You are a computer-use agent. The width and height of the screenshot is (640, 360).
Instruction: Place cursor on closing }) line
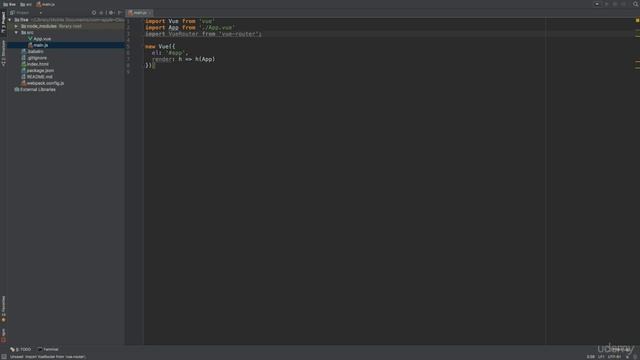149,65
